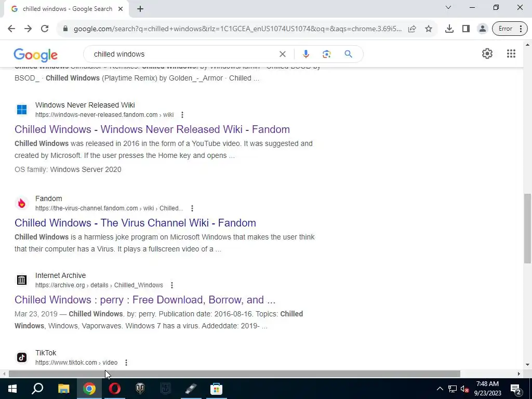Image resolution: width=532 pixels, height=399 pixels.
Task: Open Microsoft Store from the taskbar
Action: tap(216, 389)
